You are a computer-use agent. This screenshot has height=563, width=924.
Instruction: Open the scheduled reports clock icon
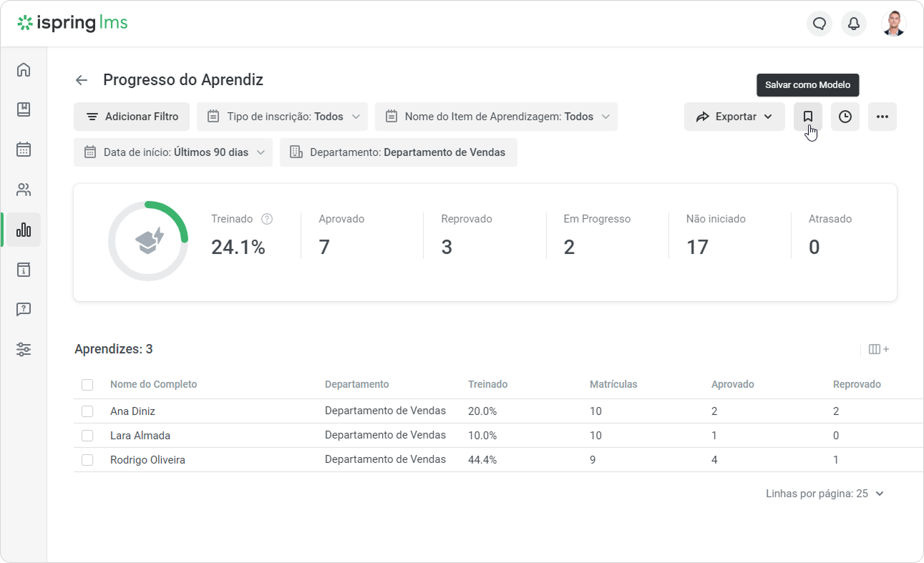pos(845,117)
